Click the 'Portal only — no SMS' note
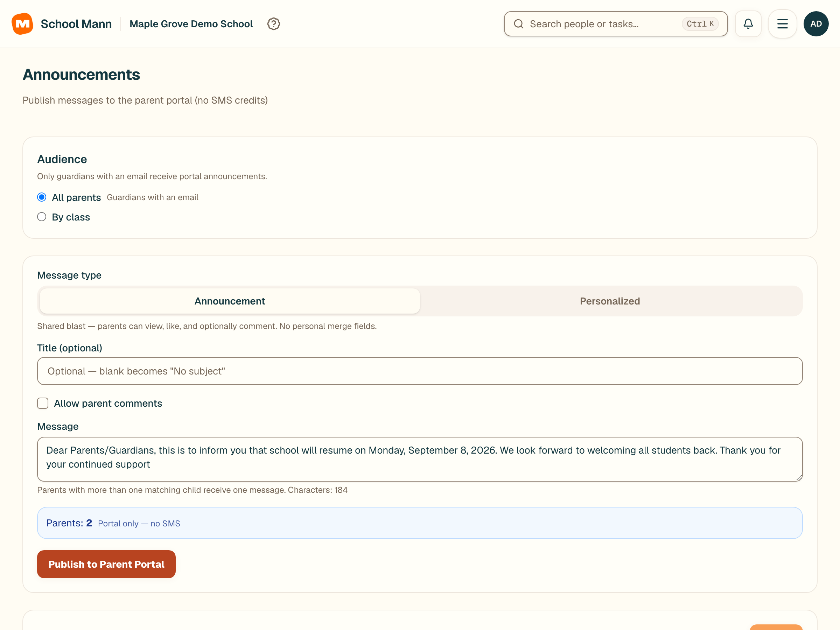Screen dimensions: 840x630 pyautogui.click(x=139, y=524)
